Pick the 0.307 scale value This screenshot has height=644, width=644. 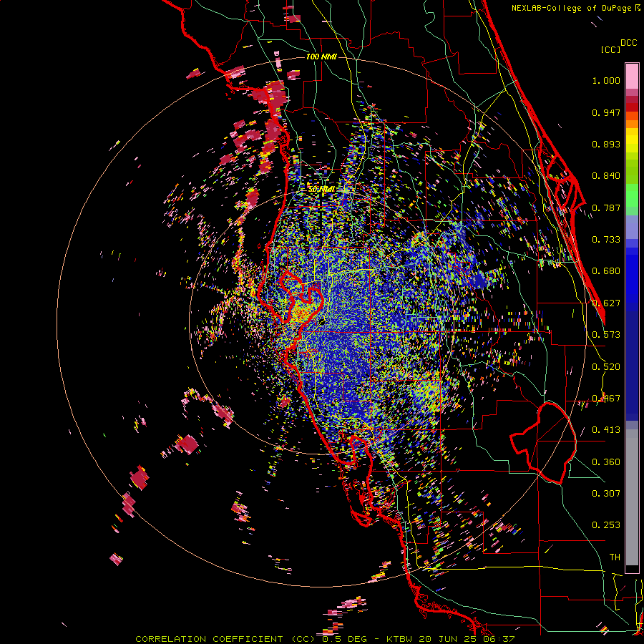tap(606, 494)
